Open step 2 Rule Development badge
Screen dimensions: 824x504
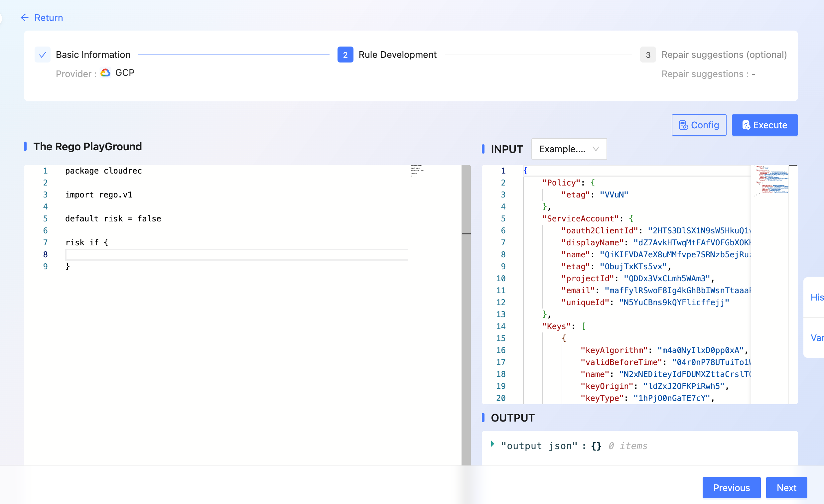pyautogui.click(x=345, y=55)
